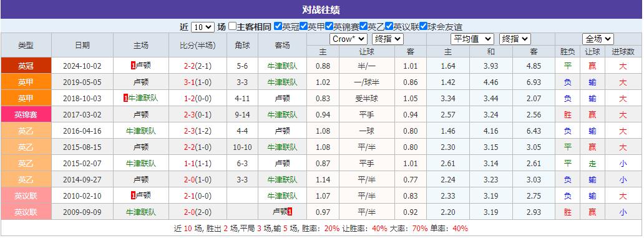The image size is (644, 238).
Task: Uncheck the 英甲 league filter checkbox
Action: (x=303, y=26)
